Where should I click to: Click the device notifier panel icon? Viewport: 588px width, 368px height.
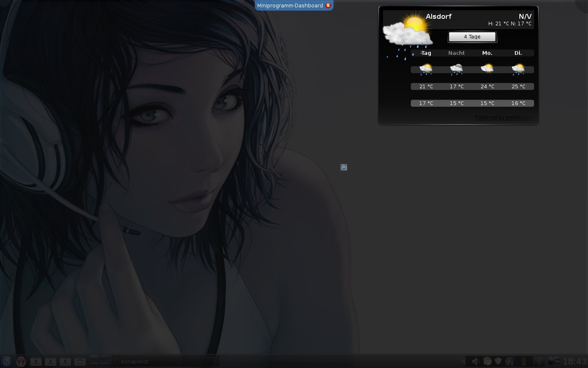(x=554, y=361)
